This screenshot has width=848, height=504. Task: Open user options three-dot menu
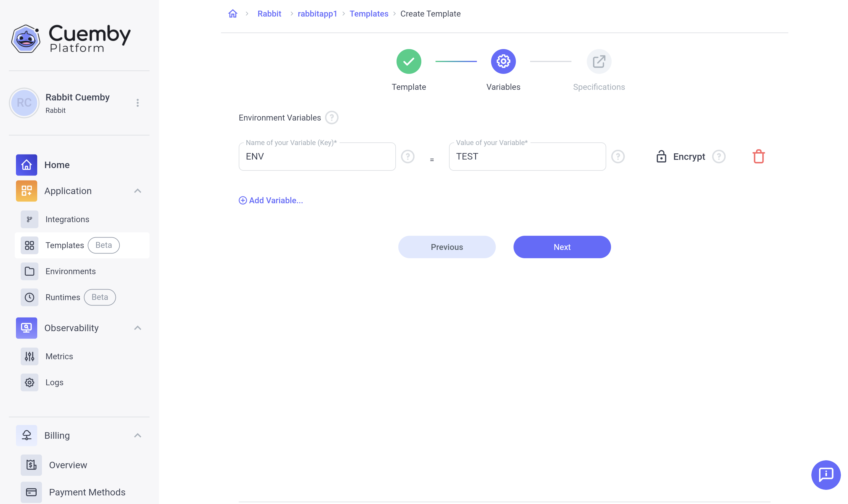(x=137, y=103)
